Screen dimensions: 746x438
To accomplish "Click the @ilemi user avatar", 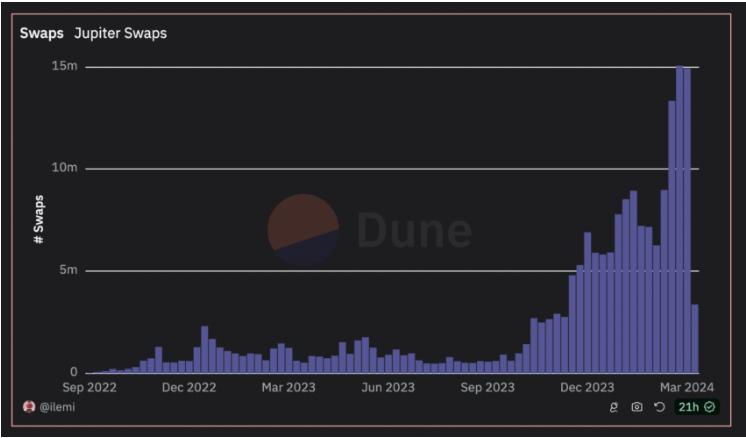I will [x=29, y=407].
